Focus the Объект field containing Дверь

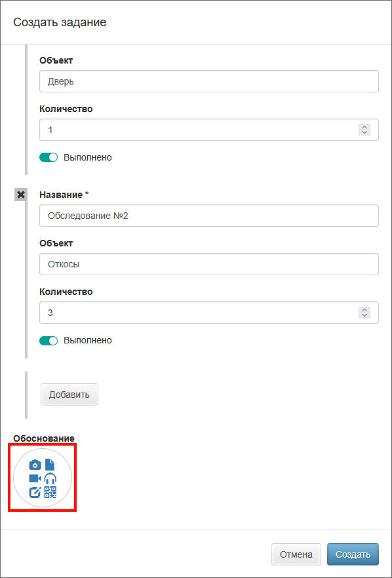tap(209, 81)
